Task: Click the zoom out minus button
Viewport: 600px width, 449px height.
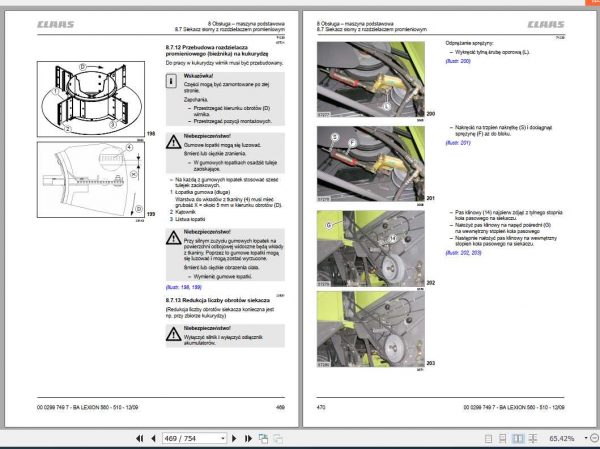Action: tap(595, 438)
